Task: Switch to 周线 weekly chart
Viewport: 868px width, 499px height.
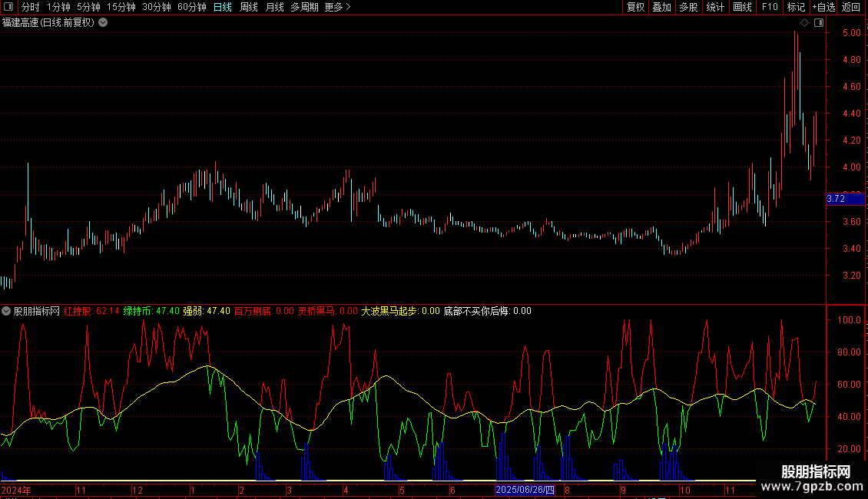Action: click(x=249, y=7)
